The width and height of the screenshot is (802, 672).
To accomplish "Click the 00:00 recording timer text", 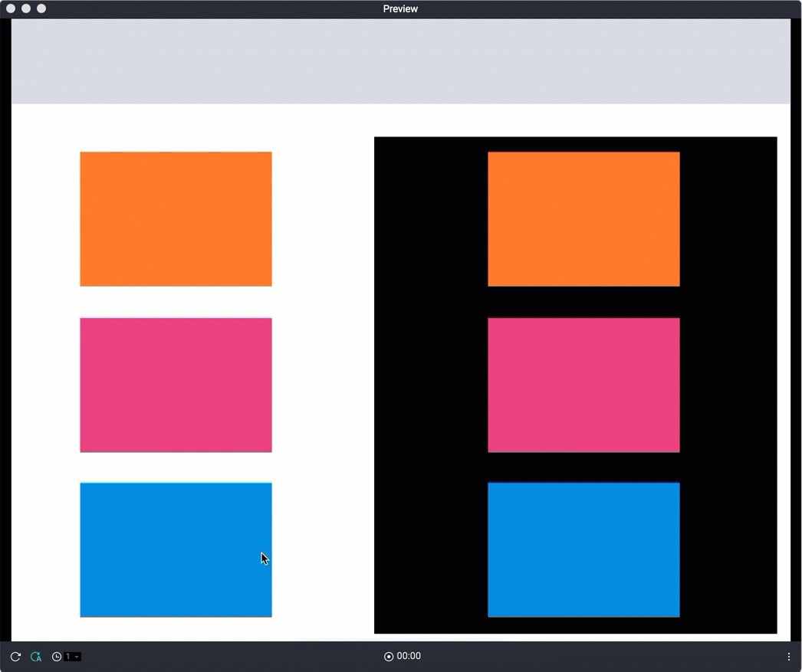I will coord(409,656).
